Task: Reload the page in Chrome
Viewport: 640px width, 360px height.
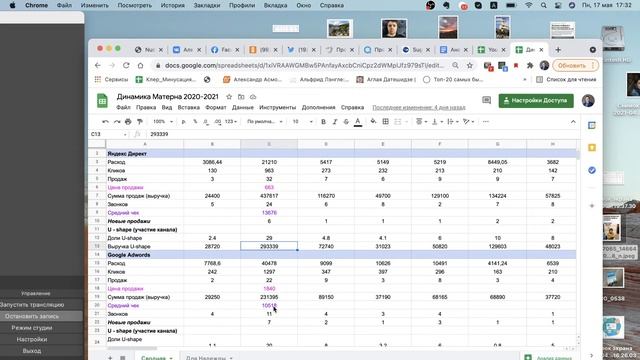Action: [126, 65]
